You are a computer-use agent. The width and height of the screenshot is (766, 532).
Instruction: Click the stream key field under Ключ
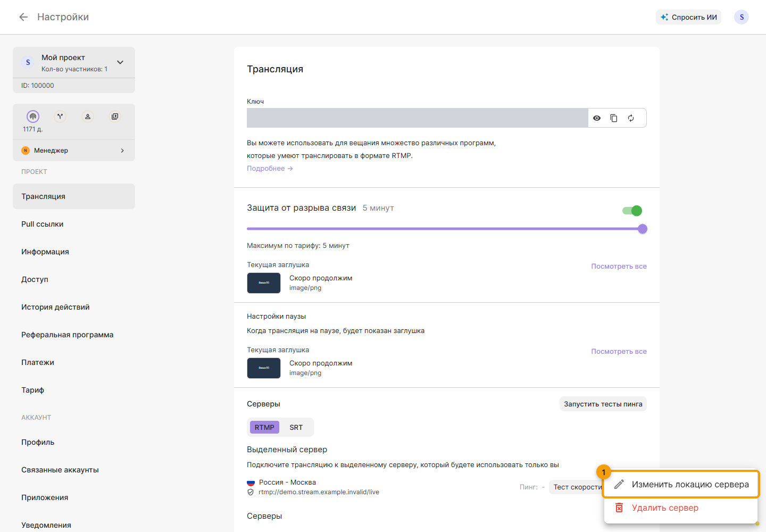point(417,118)
